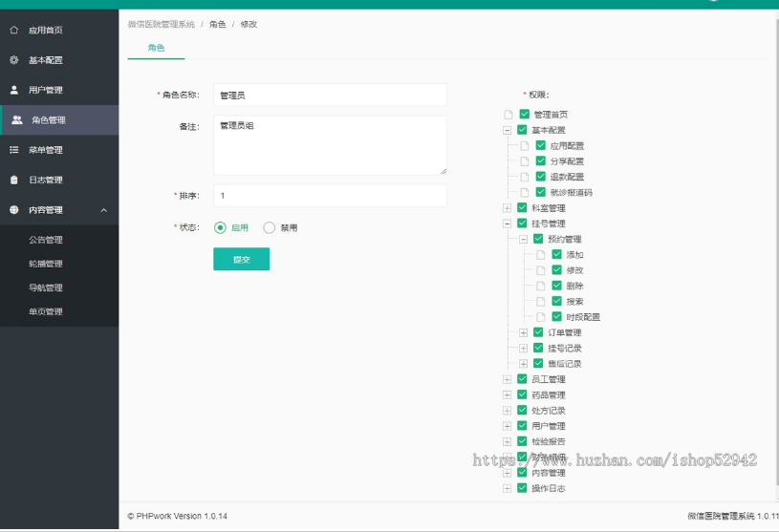The width and height of the screenshot is (779, 532).
Task: Expand the 检验报告 tree node
Action: point(507,441)
